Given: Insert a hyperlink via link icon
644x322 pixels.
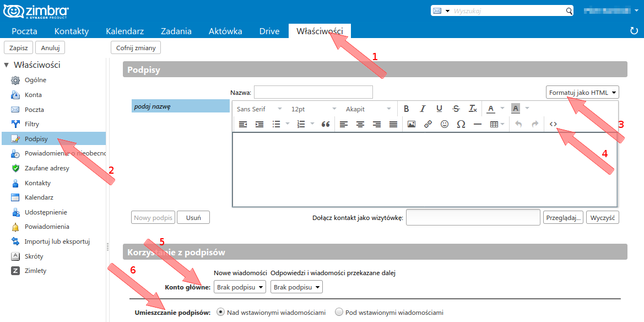Looking at the screenshot, I should 428,125.
